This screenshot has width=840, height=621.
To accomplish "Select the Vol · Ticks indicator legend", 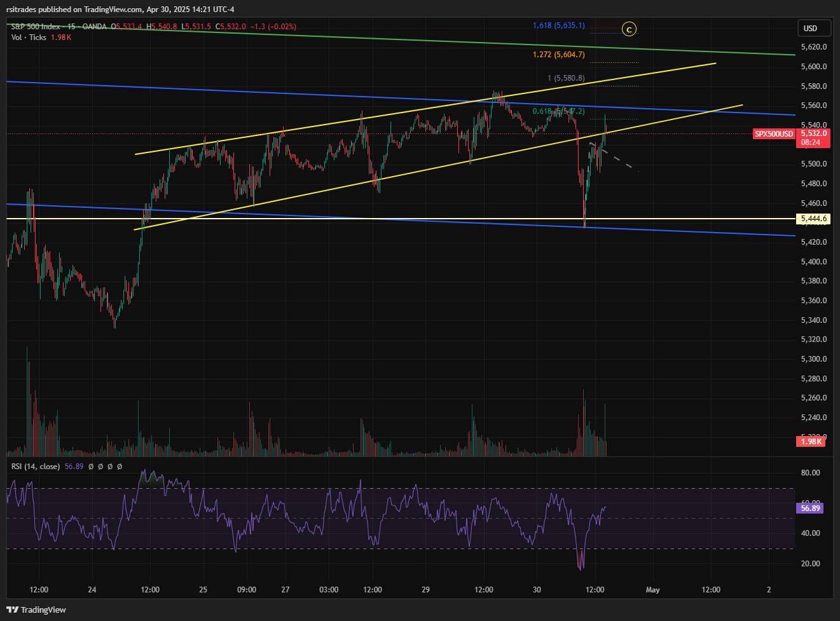I will 29,38.
